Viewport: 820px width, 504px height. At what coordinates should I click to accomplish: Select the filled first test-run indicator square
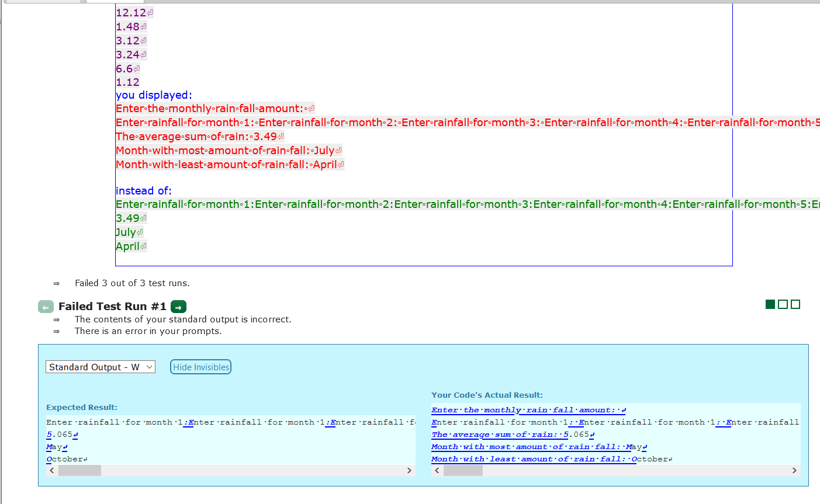pyautogui.click(x=770, y=304)
